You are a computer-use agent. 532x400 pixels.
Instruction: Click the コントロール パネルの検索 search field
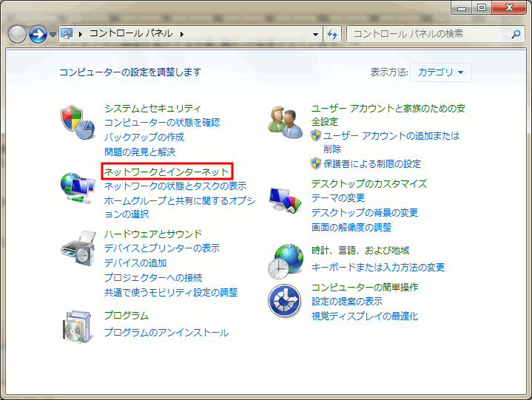coord(429,34)
